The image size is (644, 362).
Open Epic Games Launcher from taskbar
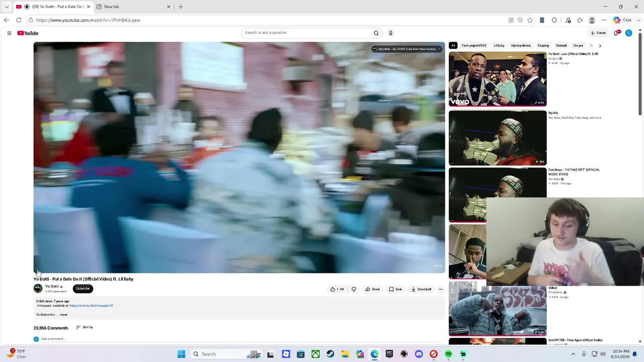click(389, 354)
